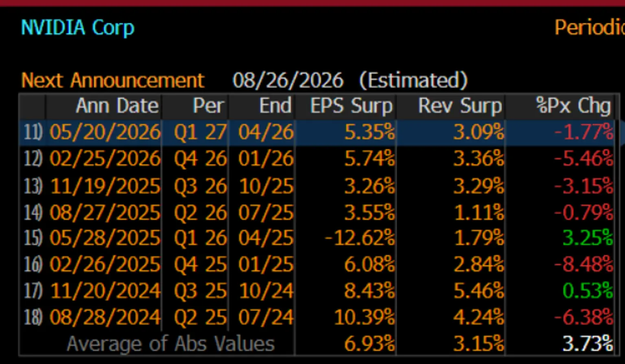This screenshot has height=364, width=625.
Task: Click the 3.73% average price change
Action: [588, 344]
